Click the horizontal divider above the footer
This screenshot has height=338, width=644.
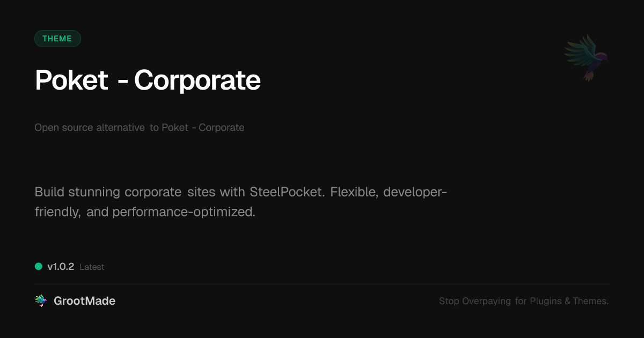(322, 284)
